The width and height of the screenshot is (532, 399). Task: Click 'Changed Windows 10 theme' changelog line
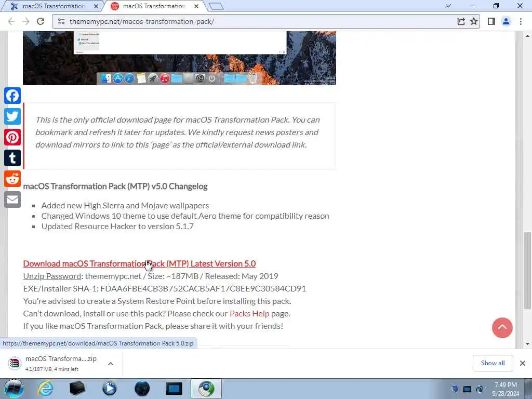(185, 216)
